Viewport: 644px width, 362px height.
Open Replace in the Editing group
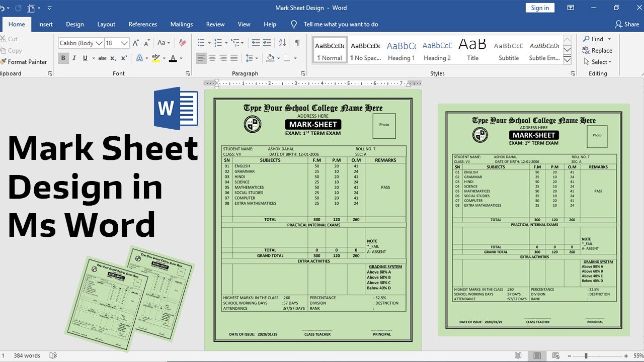(x=597, y=50)
